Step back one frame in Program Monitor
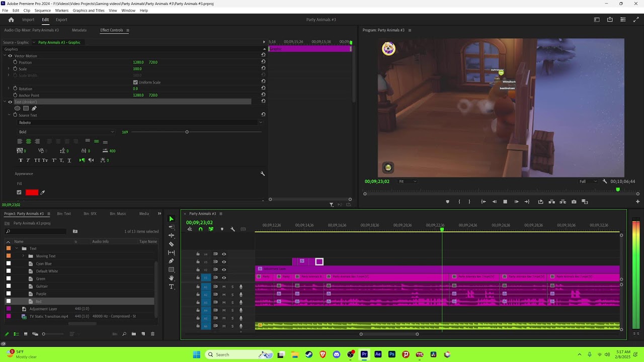Screen dimensions: 644x362 [494, 202]
